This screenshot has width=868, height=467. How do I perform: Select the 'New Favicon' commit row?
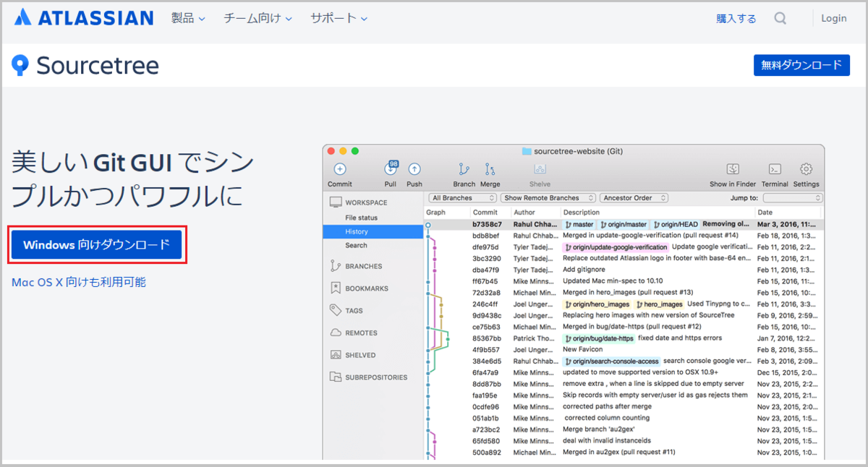(x=624, y=349)
